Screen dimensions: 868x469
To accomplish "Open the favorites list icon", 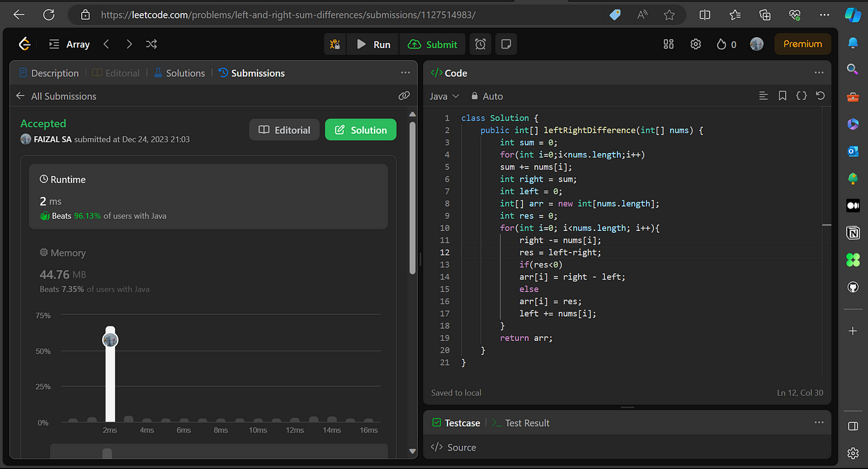I will (735, 15).
